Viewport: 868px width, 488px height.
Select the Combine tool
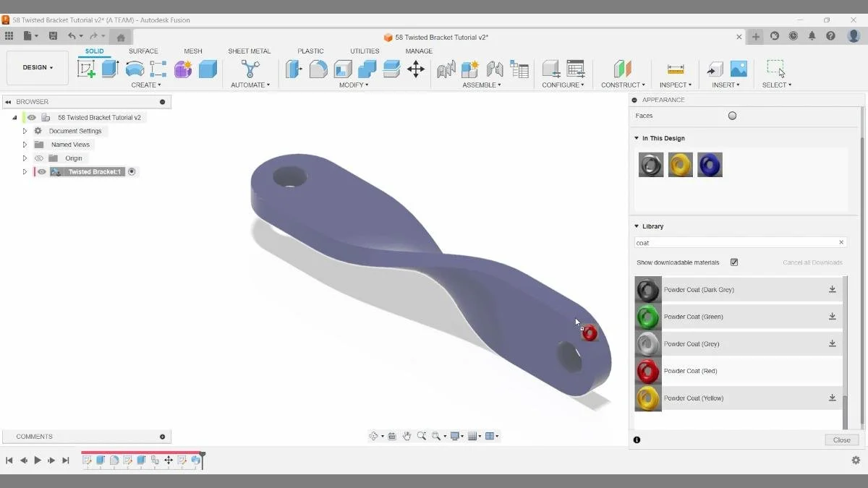367,69
